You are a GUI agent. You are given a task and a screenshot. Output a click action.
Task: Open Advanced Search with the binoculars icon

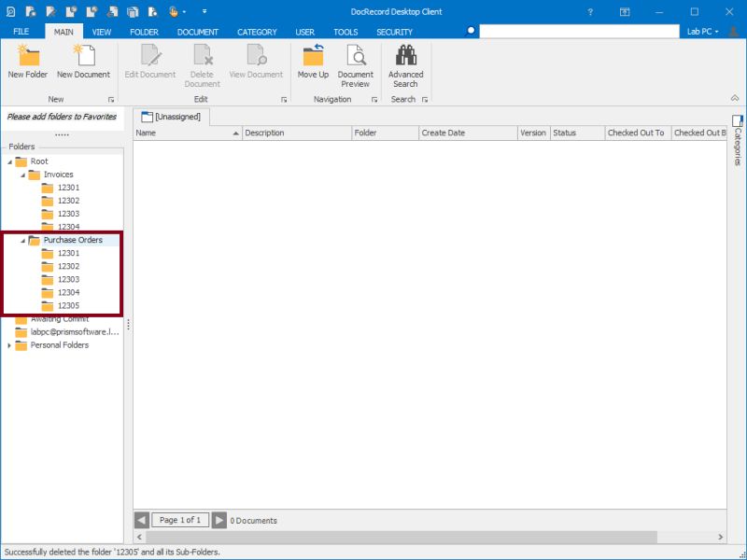tap(406, 55)
